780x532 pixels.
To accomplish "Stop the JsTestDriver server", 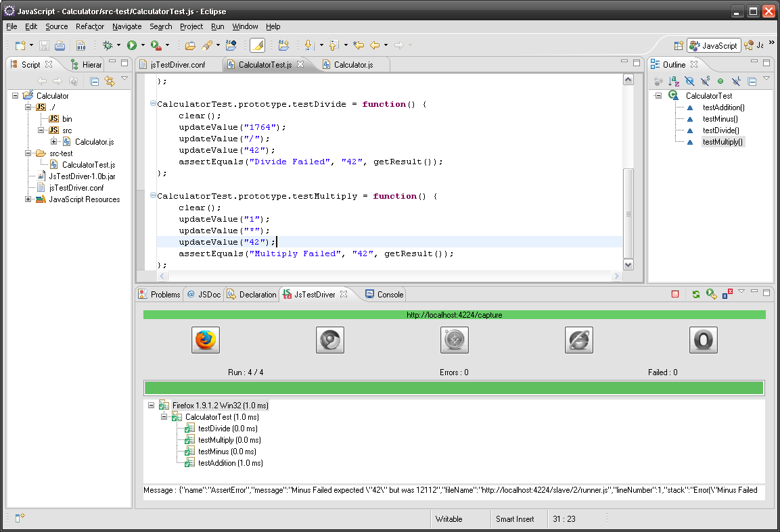I will pyautogui.click(x=675, y=294).
